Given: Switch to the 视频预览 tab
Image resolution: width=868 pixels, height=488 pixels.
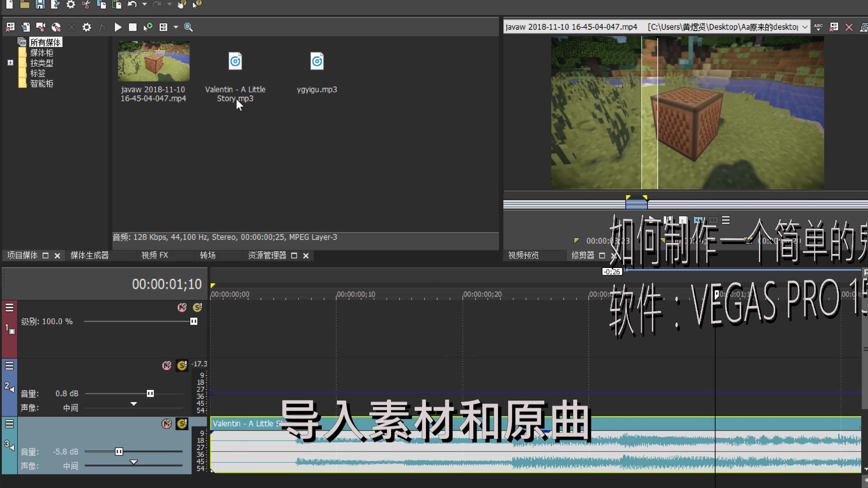Looking at the screenshot, I should click(523, 255).
